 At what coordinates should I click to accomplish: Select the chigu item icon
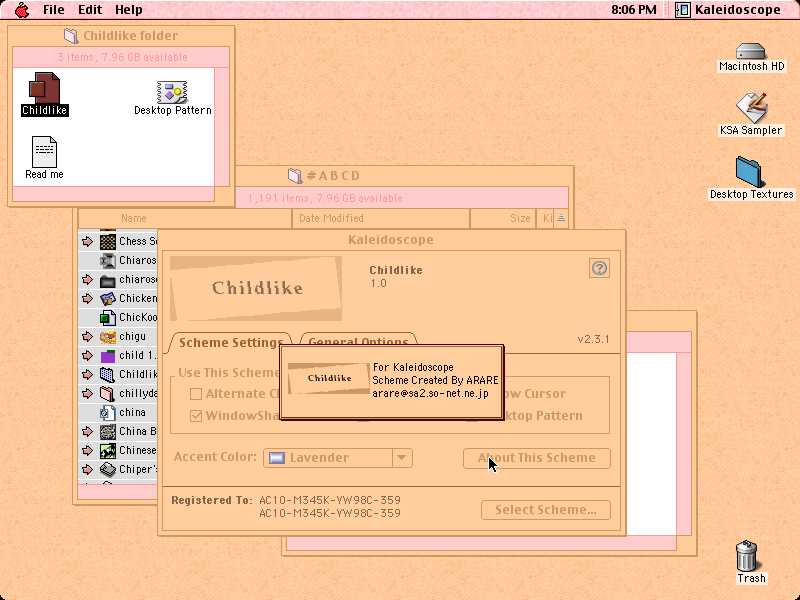pos(108,337)
